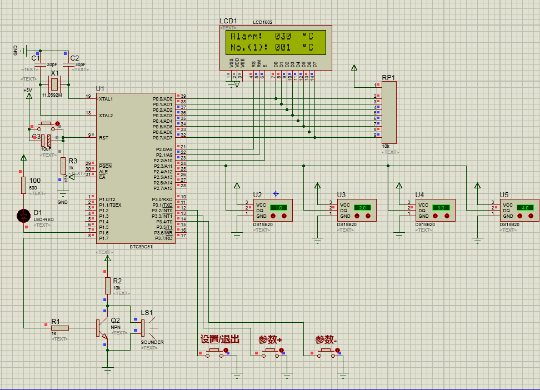The width and height of the screenshot is (540, 390).
Task: Click the GND label below R3
Action: click(x=62, y=202)
